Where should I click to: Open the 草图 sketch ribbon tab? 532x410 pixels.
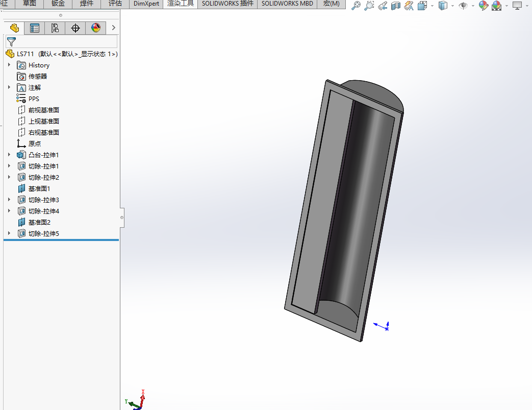(x=30, y=4)
